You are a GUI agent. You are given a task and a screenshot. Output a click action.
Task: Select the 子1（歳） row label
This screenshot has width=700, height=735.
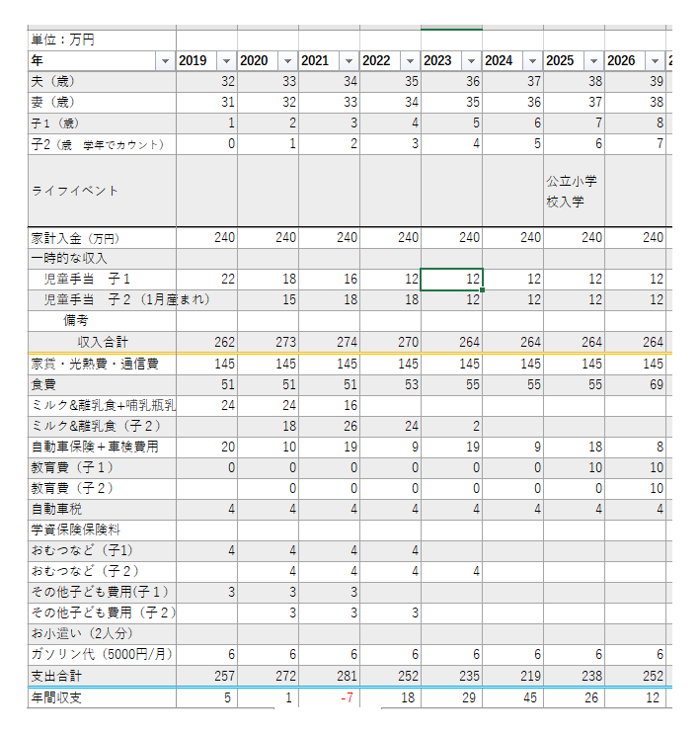coord(102,123)
